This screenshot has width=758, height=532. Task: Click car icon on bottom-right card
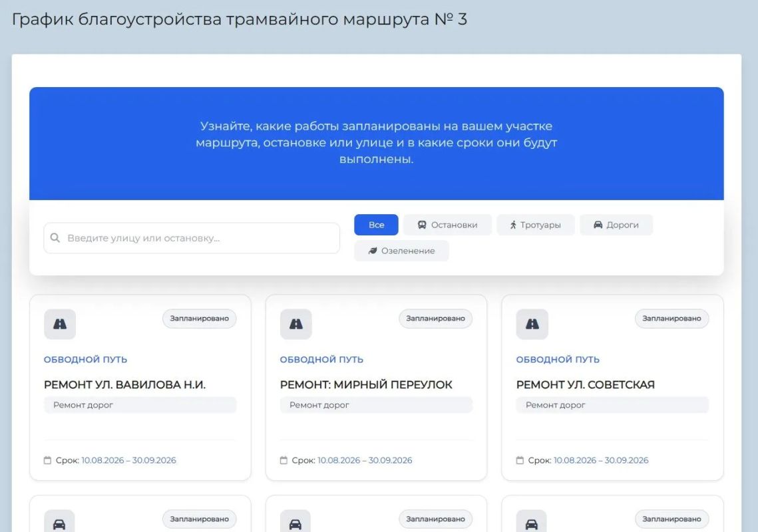pos(532,524)
